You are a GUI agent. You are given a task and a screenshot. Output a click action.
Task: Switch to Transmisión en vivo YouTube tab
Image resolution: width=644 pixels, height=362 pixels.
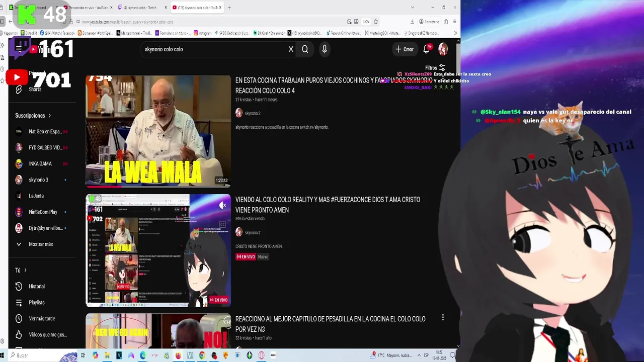[88, 8]
